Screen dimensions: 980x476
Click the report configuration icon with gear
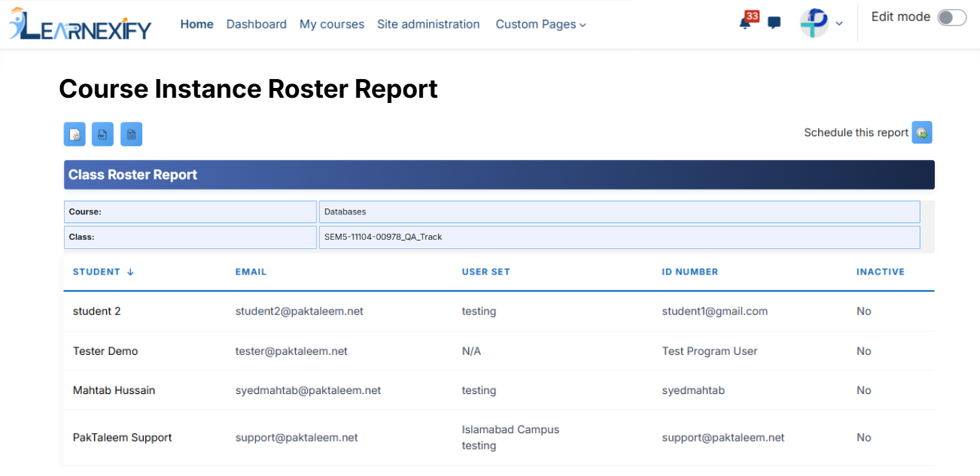click(75, 134)
